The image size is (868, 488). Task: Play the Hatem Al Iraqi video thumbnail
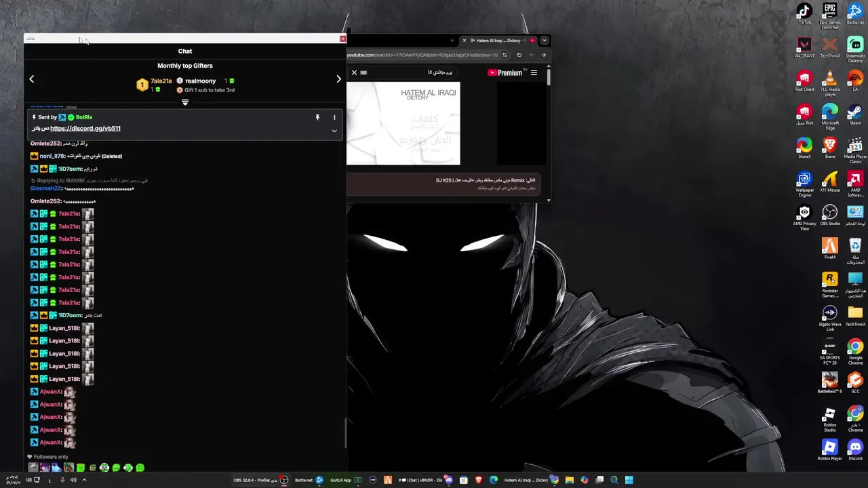[403, 123]
